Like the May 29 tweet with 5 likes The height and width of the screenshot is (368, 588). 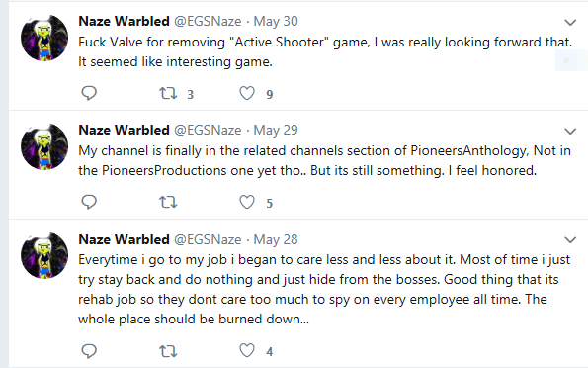click(247, 203)
